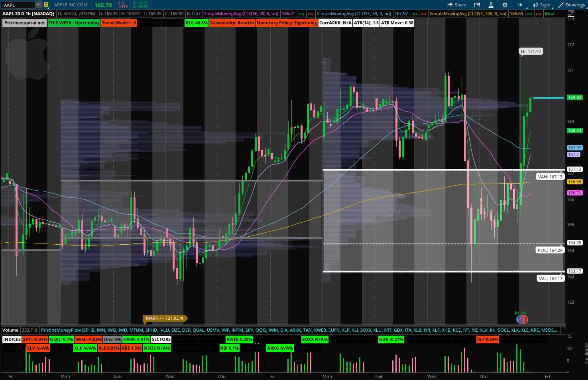Click the QQQ: 0.1% label

(61, 339)
